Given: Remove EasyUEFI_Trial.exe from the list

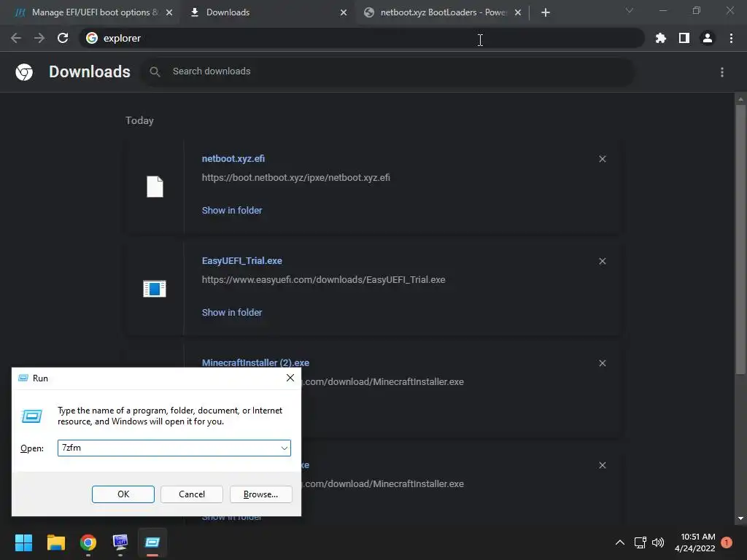Looking at the screenshot, I should [x=602, y=261].
